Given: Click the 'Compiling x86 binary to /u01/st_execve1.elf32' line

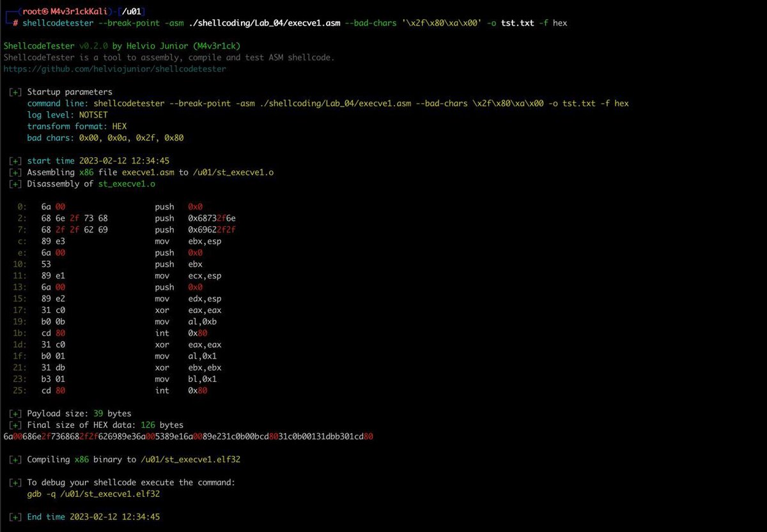Looking at the screenshot, I should click(x=134, y=459).
